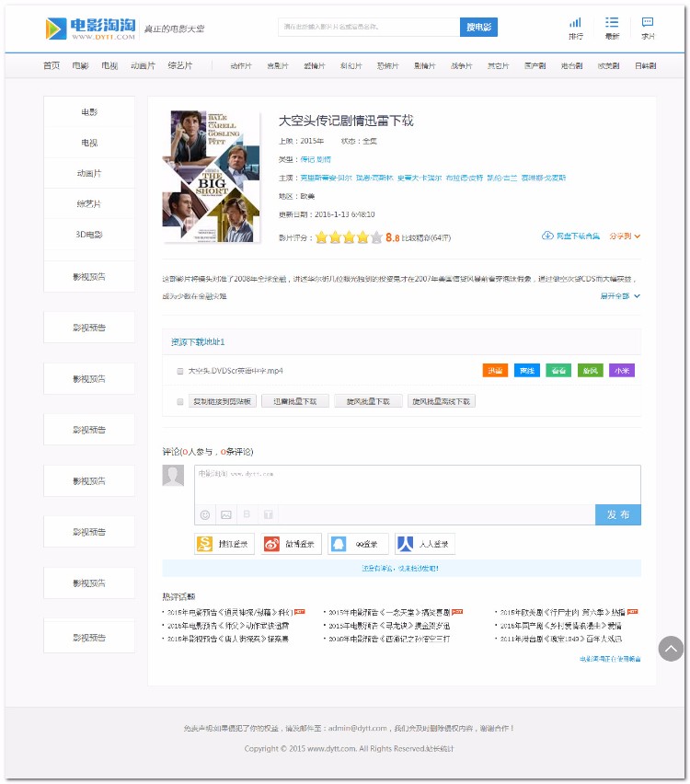The image size is (690, 784).
Task: Click the purple 小米 download button
Action: pos(622,371)
